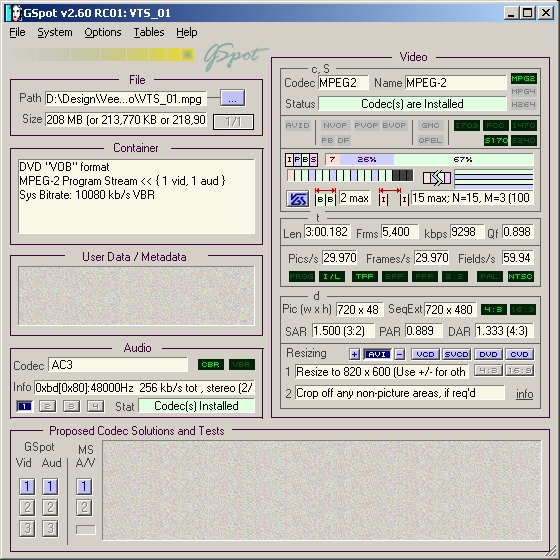Click the blue GSpot logo icon in the Video panel

[x=298, y=198]
